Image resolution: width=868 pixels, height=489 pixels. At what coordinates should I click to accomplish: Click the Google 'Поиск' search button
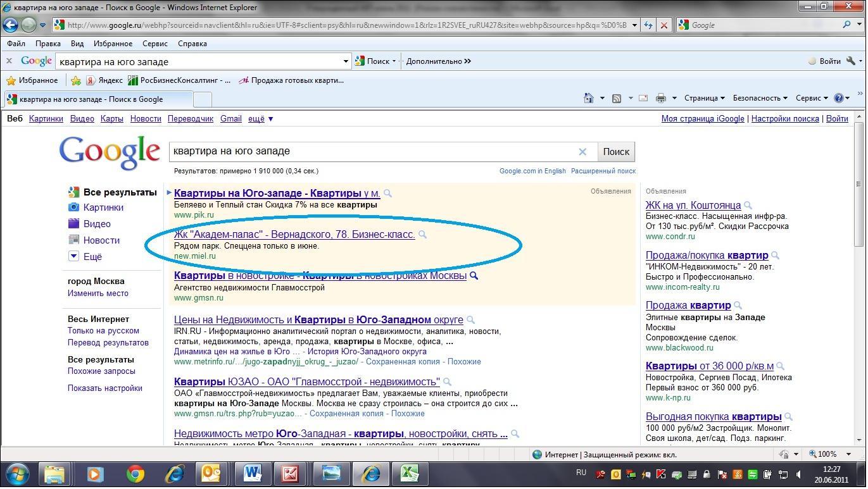616,152
